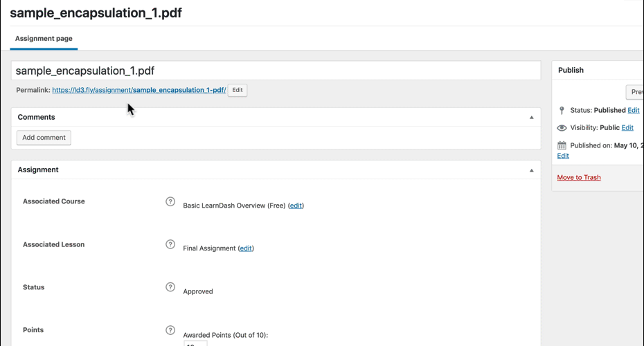Switch to the Assignment page tab
The height and width of the screenshot is (346, 644).
click(x=44, y=39)
